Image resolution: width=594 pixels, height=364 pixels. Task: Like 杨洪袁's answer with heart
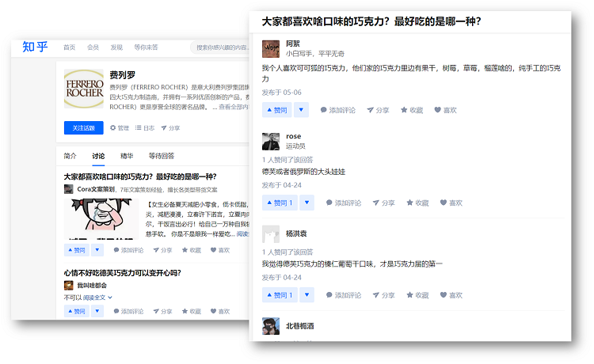[451, 295]
